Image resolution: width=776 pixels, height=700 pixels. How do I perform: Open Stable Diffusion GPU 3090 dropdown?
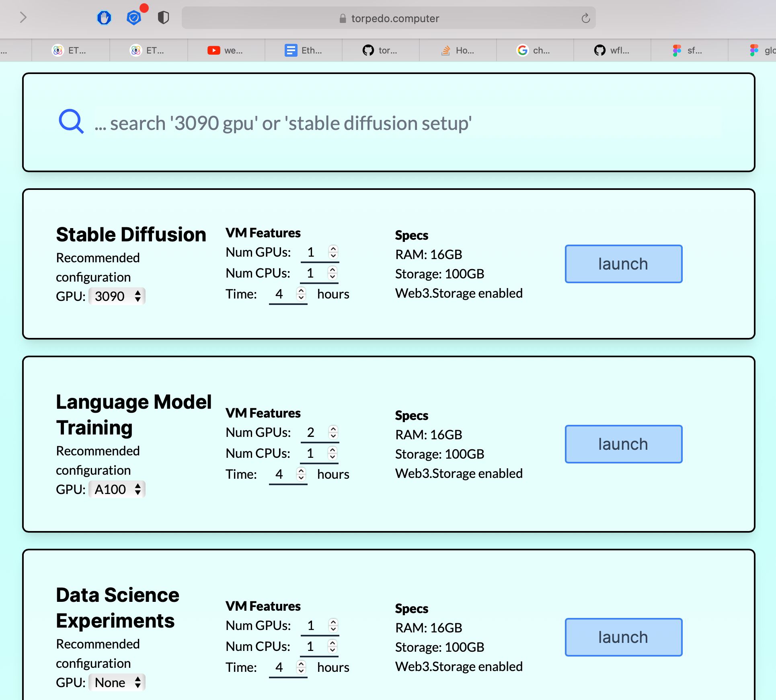point(117,296)
